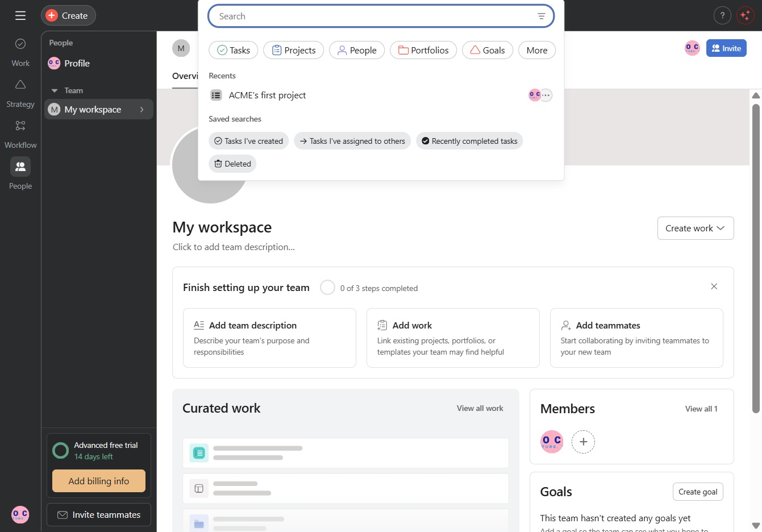Collapse the Team section triangle
Screen dimensions: 762x532
pyautogui.click(x=55, y=90)
